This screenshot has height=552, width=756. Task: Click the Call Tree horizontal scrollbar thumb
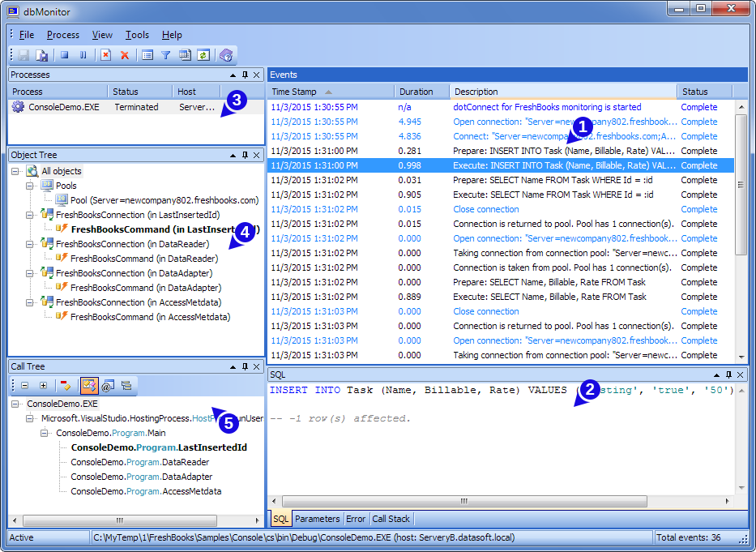(x=120, y=520)
